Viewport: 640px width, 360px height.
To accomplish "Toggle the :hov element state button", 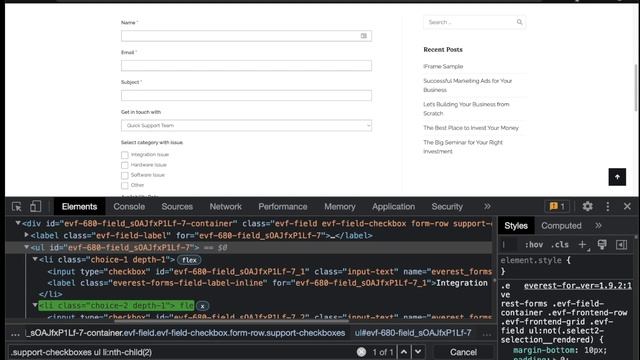I will point(533,245).
